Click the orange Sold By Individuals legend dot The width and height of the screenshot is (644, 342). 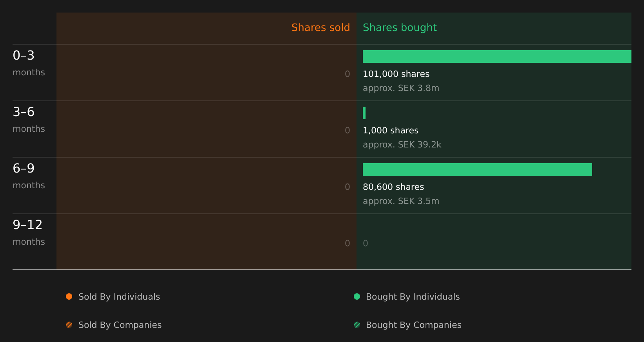click(69, 297)
